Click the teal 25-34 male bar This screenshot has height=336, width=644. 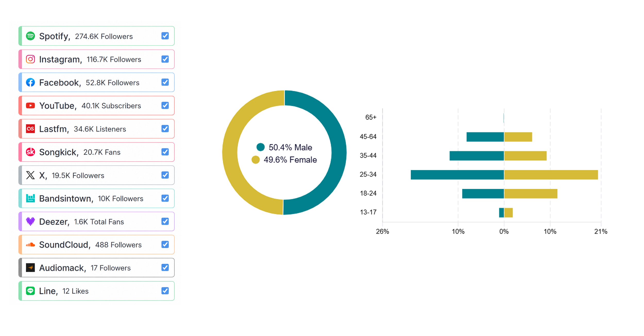coord(457,175)
